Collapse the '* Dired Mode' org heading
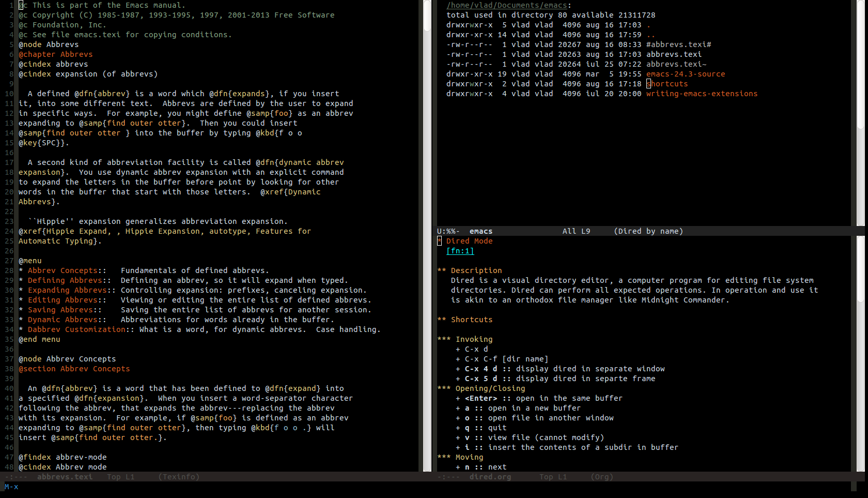 point(465,241)
